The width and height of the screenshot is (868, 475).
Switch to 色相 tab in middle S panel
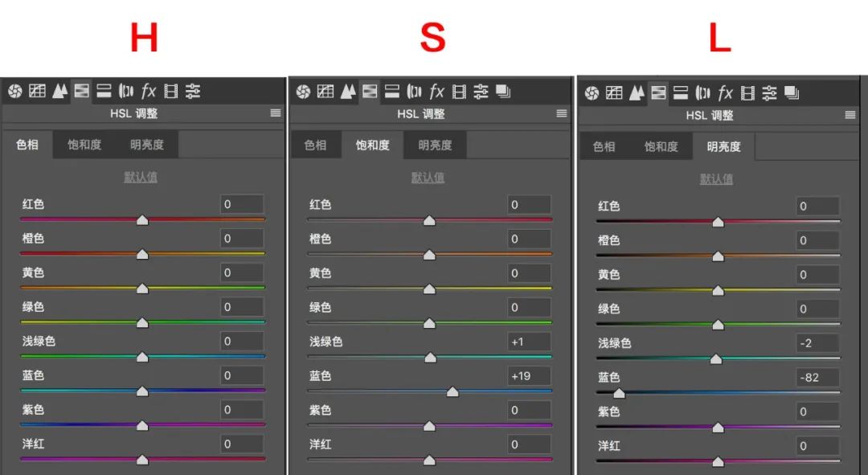316,145
